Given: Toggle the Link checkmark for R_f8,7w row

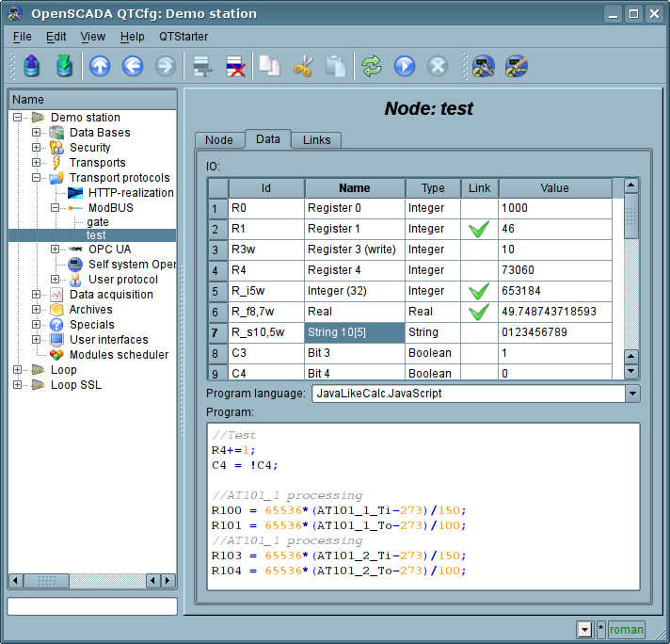Looking at the screenshot, I should [x=479, y=312].
